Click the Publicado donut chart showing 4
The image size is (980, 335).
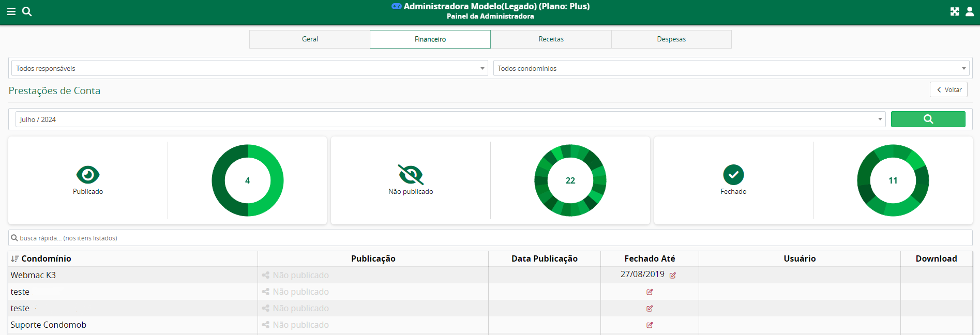click(248, 180)
